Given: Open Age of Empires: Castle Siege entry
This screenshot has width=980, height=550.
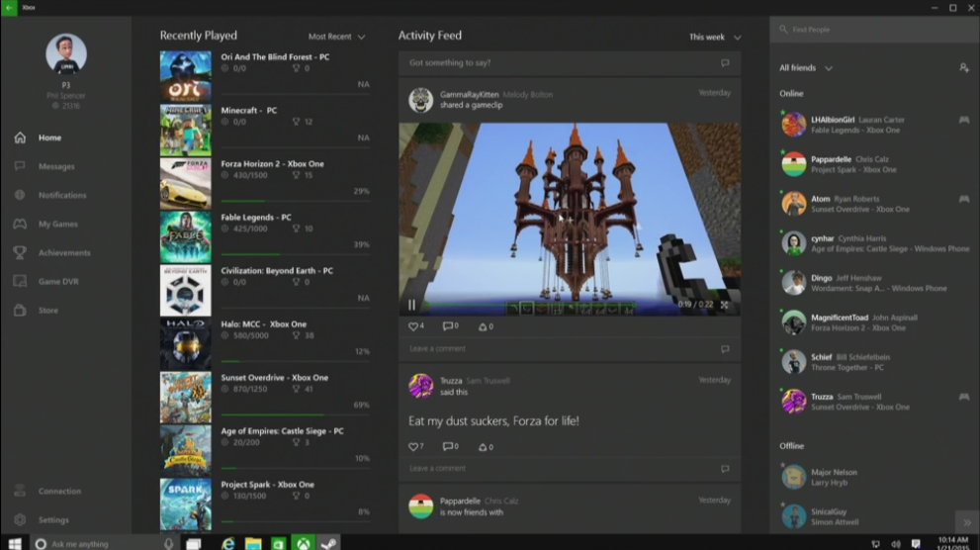Looking at the screenshot, I should (265, 451).
